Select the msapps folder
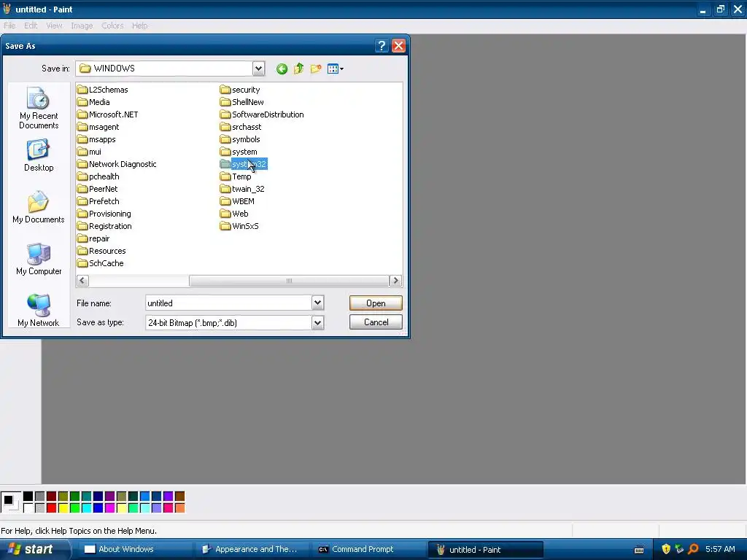The width and height of the screenshot is (747, 560). tap(96, 139)
